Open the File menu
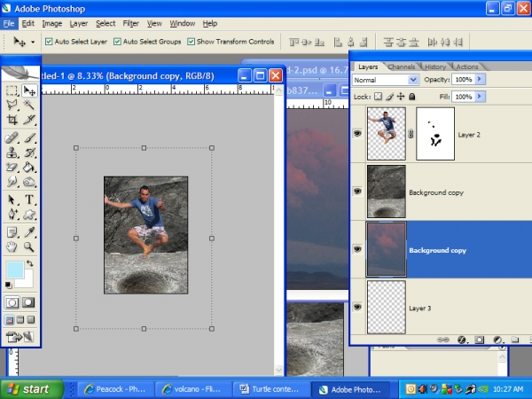The image size is (532, 399). coord(8,23)
